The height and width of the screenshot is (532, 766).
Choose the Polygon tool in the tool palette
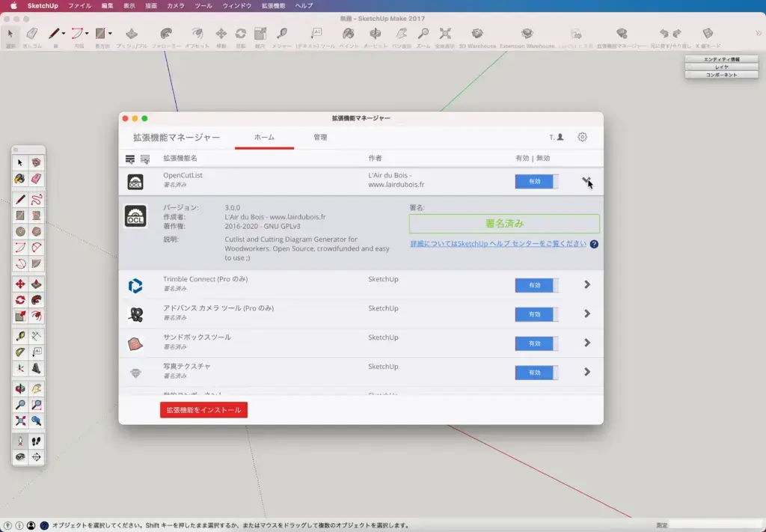[x=36, y=231]
